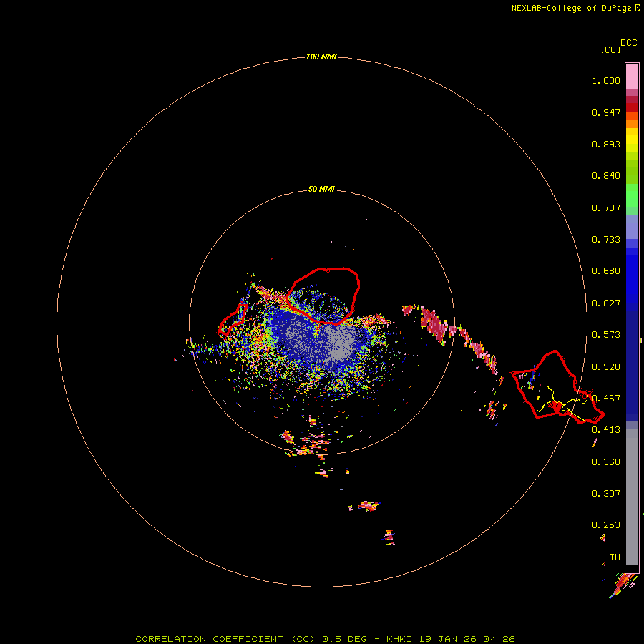Click the 100 NMI range ring label
The width and height of the screenshot is (644, 644).
pos(321,57)
